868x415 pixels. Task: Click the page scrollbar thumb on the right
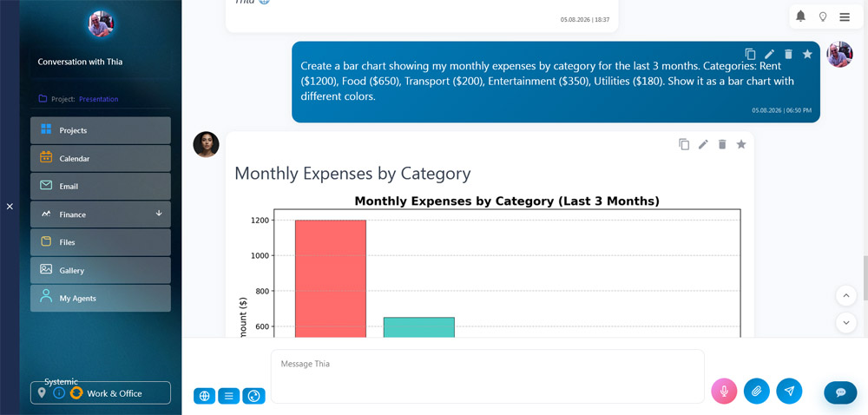pos(865,279)
